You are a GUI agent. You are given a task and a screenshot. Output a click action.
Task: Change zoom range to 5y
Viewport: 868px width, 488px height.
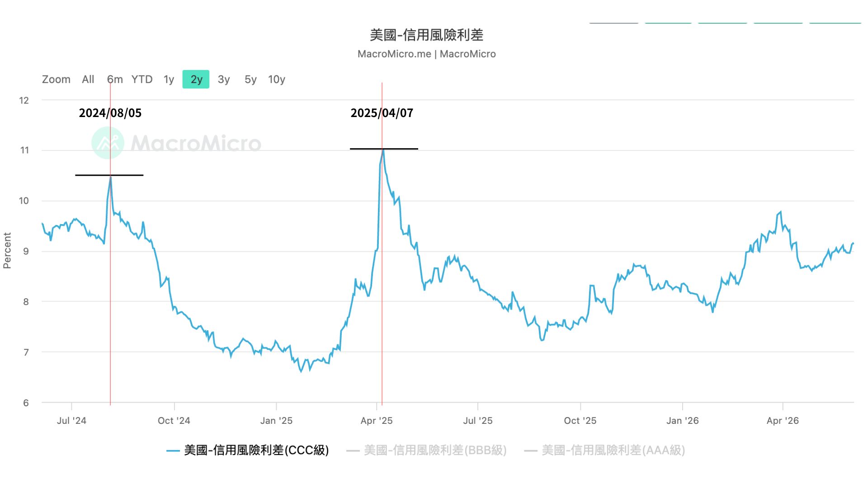coord(250,80)
